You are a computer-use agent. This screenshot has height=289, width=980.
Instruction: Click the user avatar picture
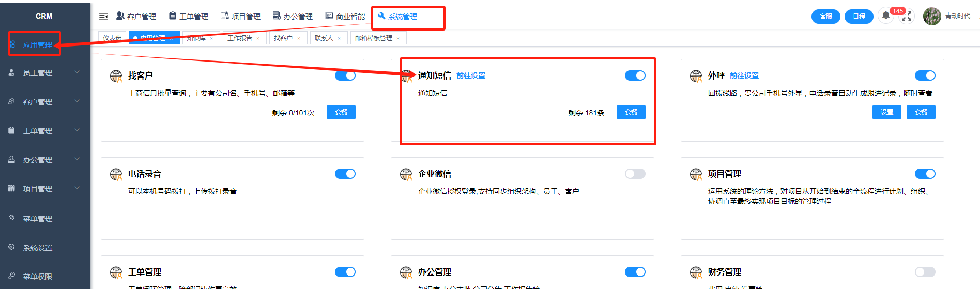(932, 17)
